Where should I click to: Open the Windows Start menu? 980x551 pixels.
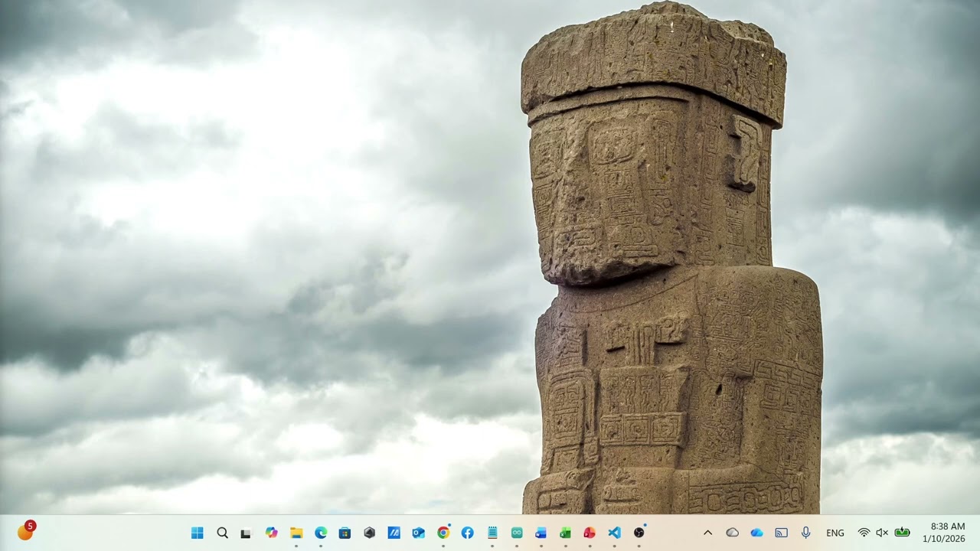tap(198, 533)
